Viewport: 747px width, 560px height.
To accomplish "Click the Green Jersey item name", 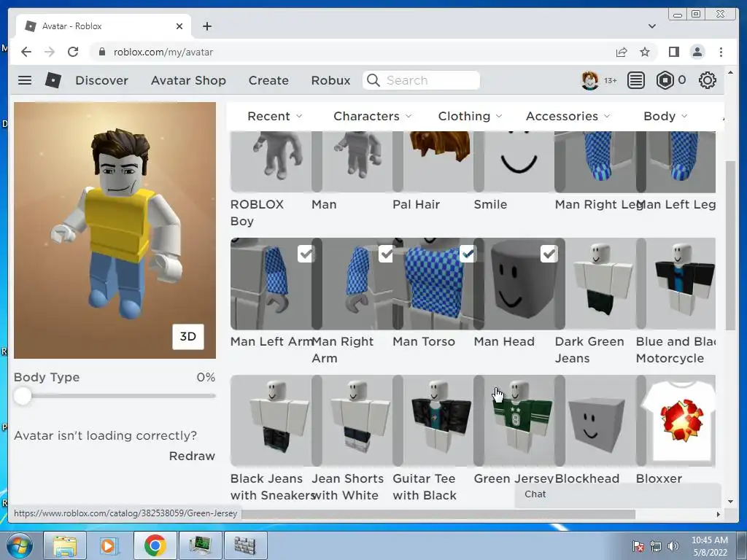I will point(514,478).
